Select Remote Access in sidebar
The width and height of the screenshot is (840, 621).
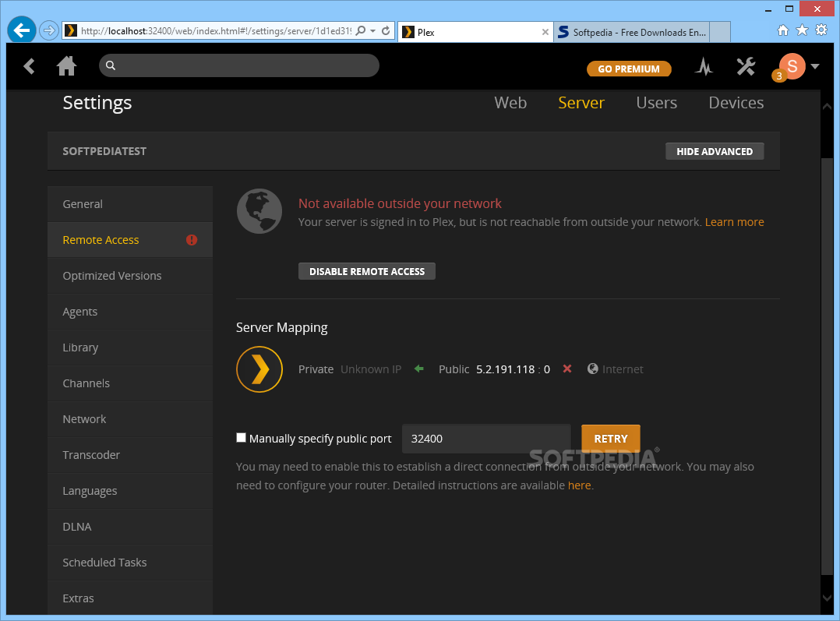pyautogui.click(x=130, y=240)
